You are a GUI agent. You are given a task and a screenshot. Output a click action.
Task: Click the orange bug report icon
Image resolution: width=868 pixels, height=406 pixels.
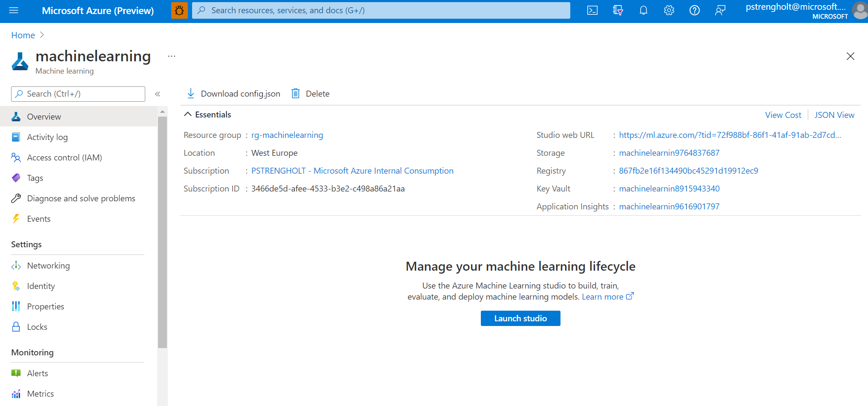click(179, 11)
